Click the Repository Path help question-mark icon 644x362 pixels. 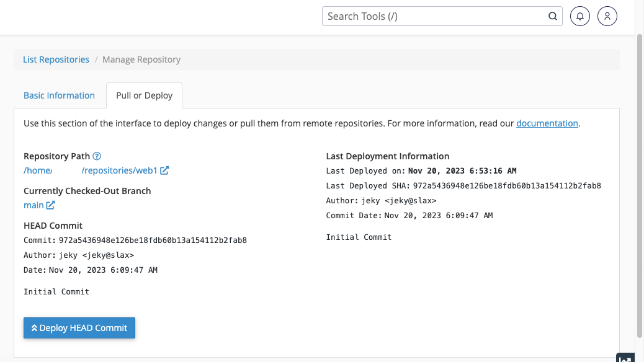(97, 156)
